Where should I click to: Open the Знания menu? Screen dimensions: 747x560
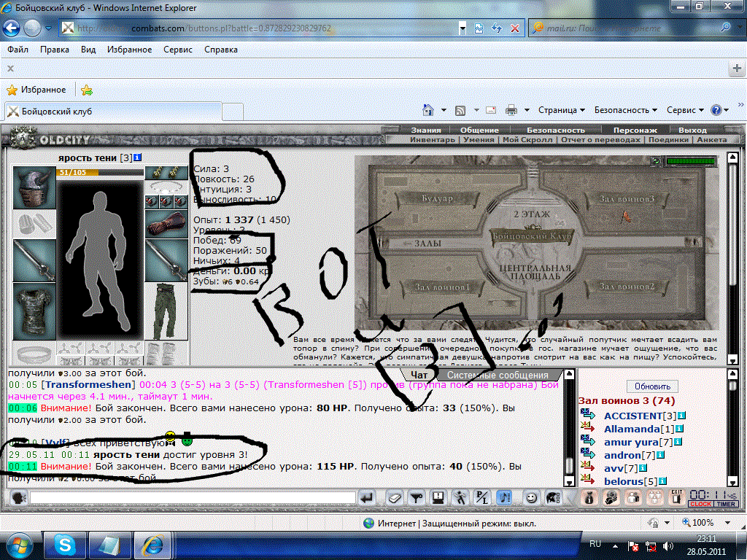pos(426,130)
